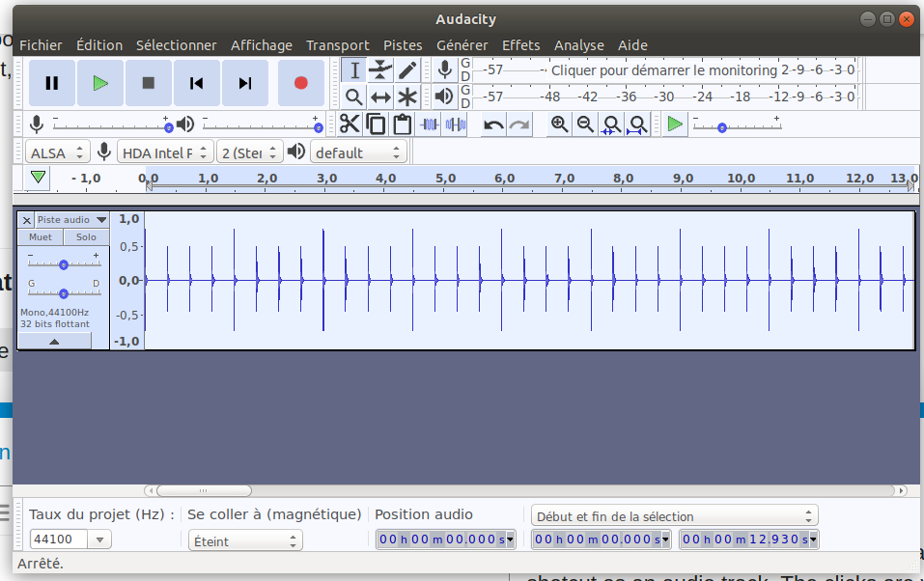Open the project rate dropdown arrow
The height and width of the screenshot is (581, 924).
[x=99, y=539]
